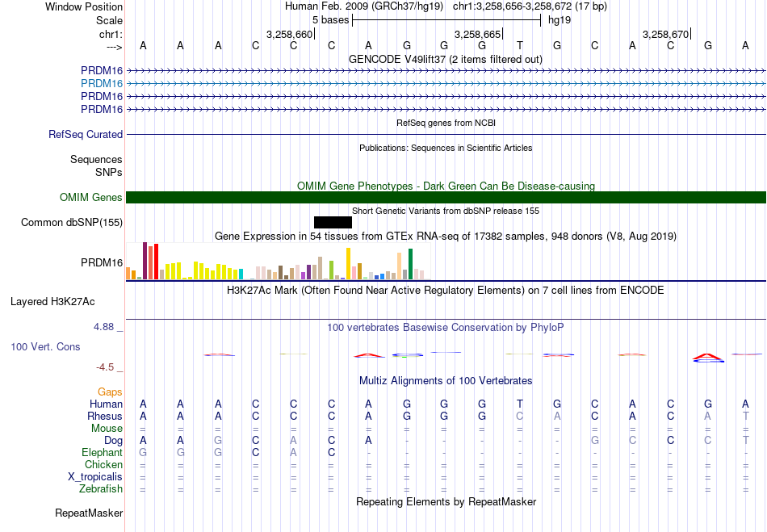
Task: Open the 100 Vert. Cons track label
Action: coord(45,346)
